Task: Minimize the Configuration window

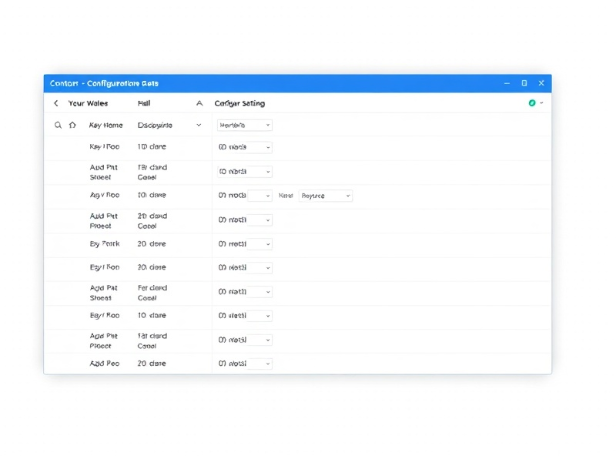Action: tap(507, 83)
